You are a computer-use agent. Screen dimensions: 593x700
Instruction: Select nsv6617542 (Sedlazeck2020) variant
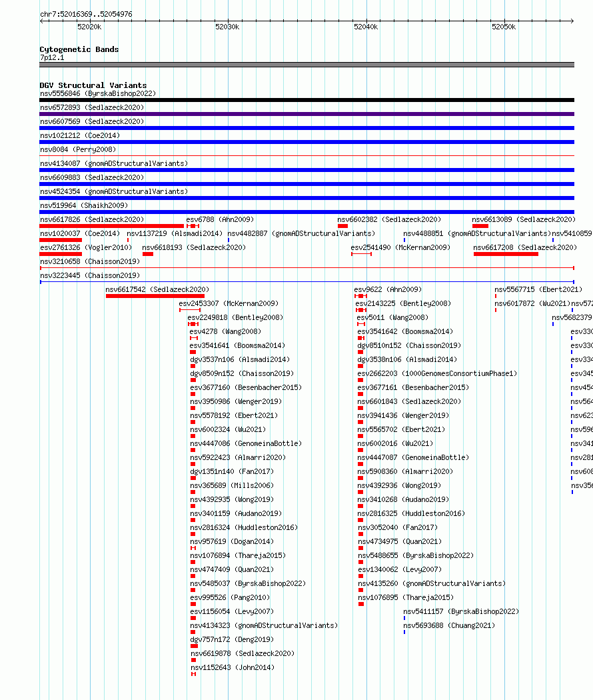pos(157,289)
